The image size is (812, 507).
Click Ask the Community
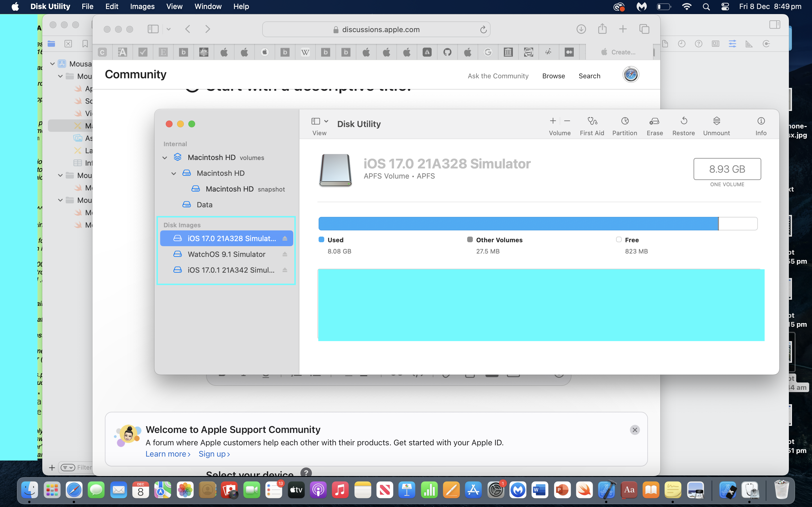[x=498, y=76]
